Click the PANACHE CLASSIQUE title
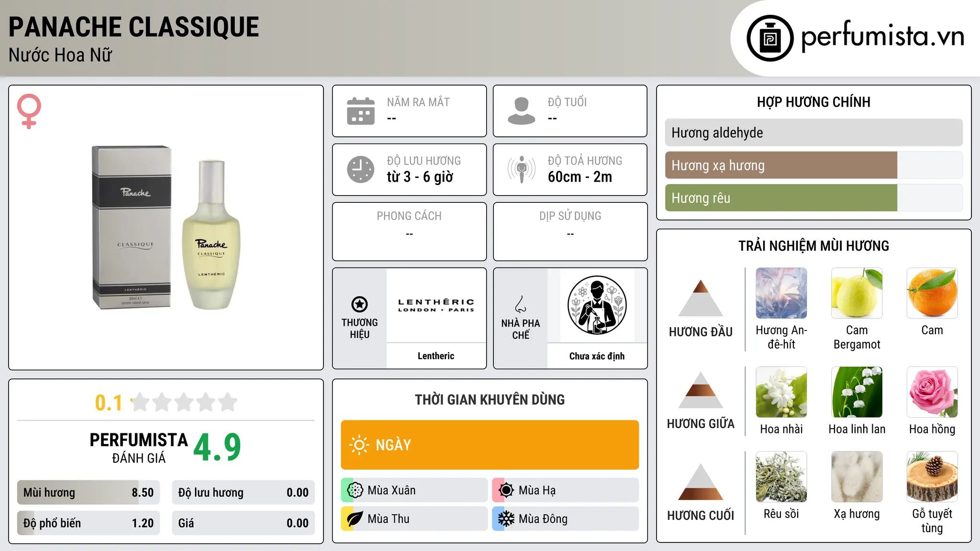 pos(134,27)
